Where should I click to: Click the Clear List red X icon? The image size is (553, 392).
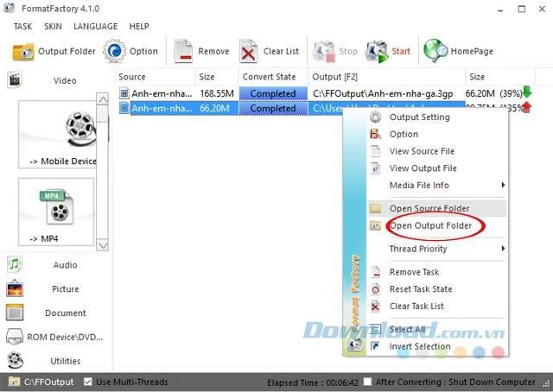[248, 52]
